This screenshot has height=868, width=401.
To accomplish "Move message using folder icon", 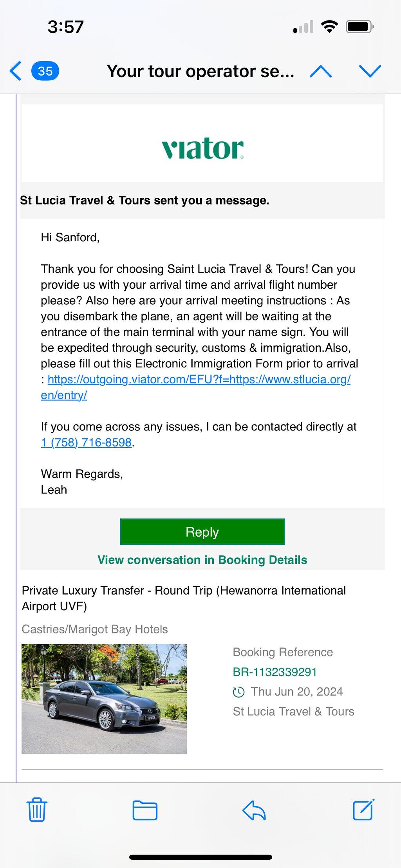I will (145, 810).
